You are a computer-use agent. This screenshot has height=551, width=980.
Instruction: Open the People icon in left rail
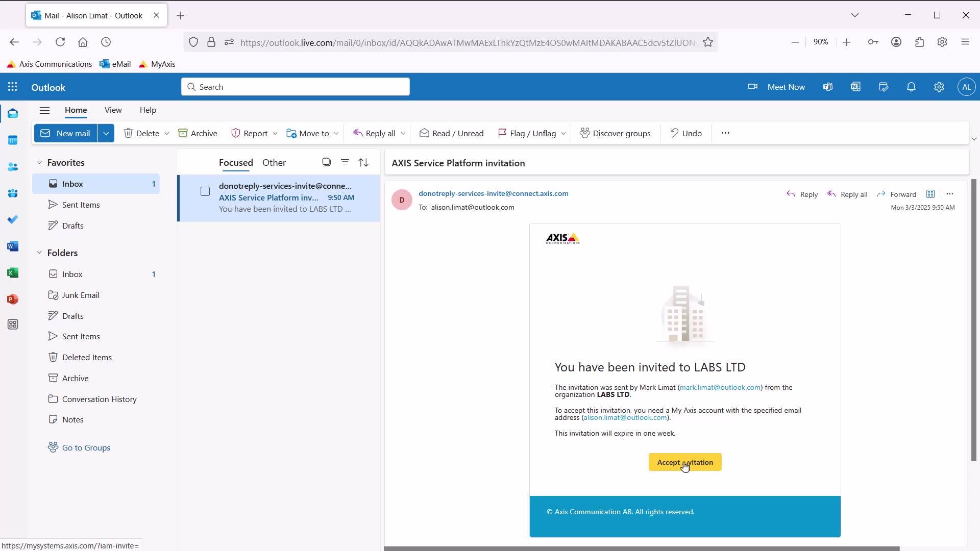13,167
